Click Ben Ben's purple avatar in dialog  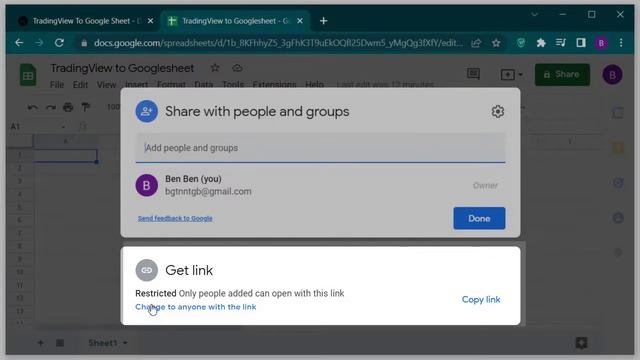click(x=147, y=185)
